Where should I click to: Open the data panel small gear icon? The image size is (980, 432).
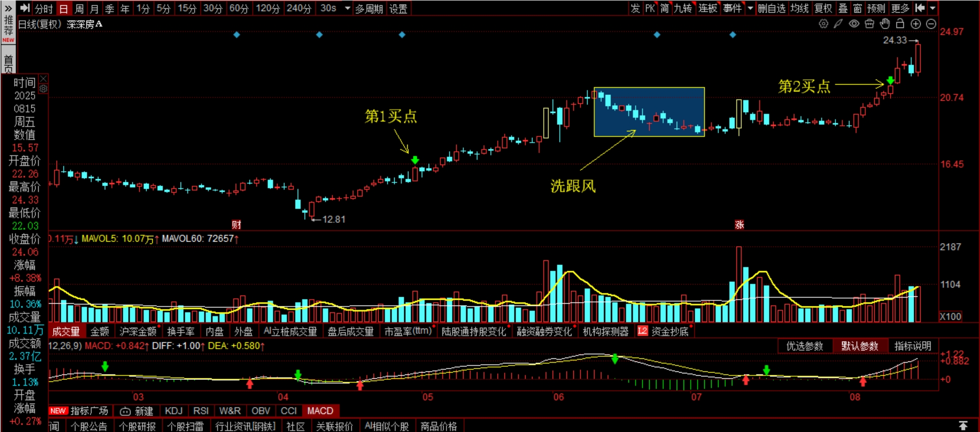(43, 88)
